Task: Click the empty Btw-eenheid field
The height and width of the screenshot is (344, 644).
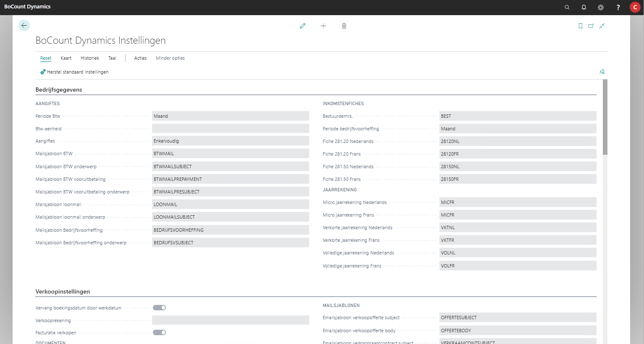Action: (x=231, y=129)
